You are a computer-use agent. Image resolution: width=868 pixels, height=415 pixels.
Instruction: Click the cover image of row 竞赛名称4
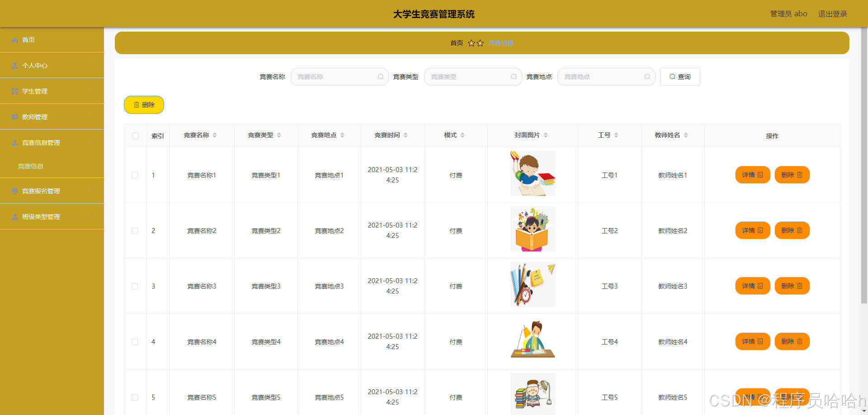point(533,340)
